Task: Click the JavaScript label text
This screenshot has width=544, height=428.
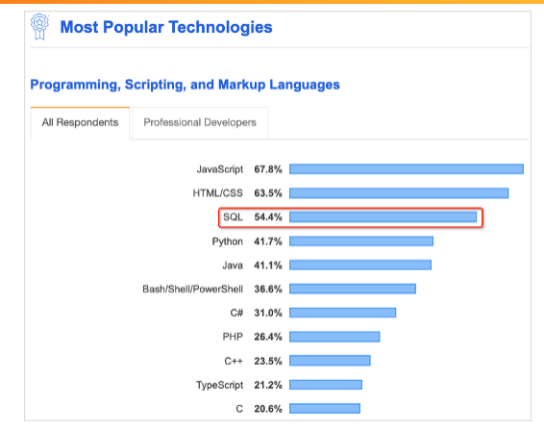Action: [220, 170]
